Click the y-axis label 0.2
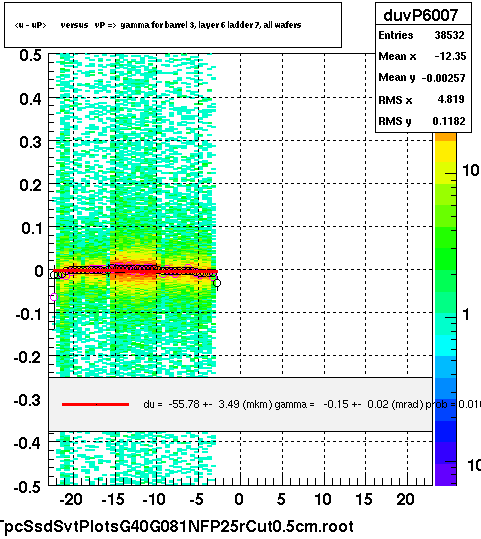 pos(30,185)
